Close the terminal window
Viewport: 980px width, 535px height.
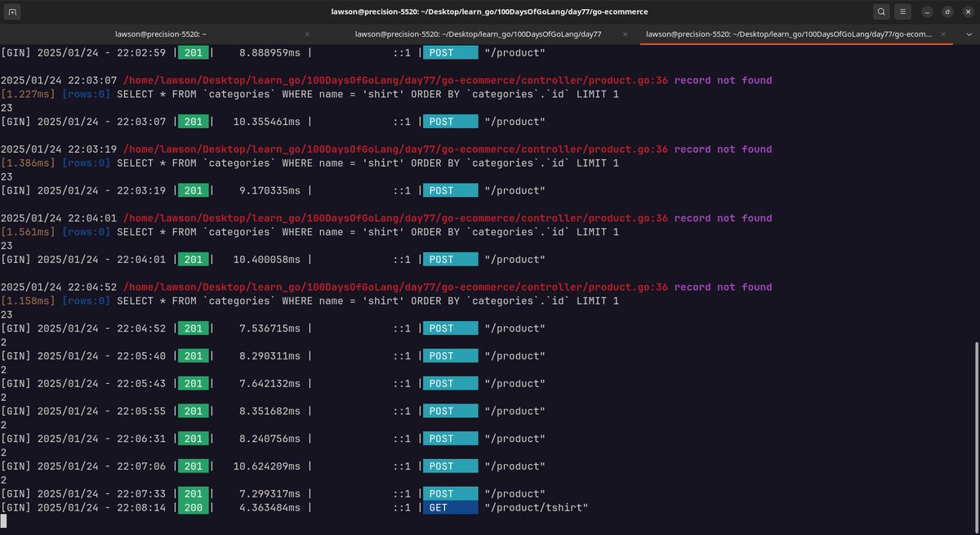pyautogui.click(x=966, y=11)
